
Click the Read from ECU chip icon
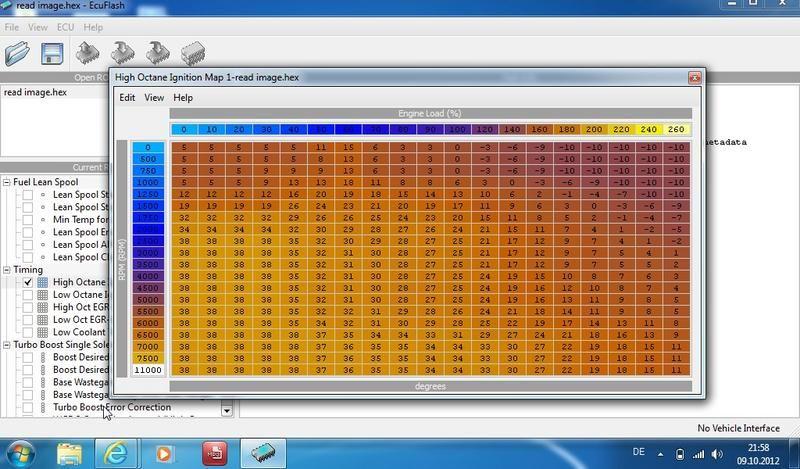pos(88,53)
